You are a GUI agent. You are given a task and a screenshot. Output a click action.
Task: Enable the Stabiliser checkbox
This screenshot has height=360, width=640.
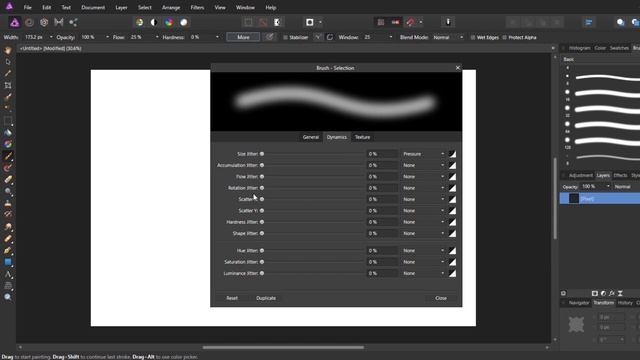(285, 38)
